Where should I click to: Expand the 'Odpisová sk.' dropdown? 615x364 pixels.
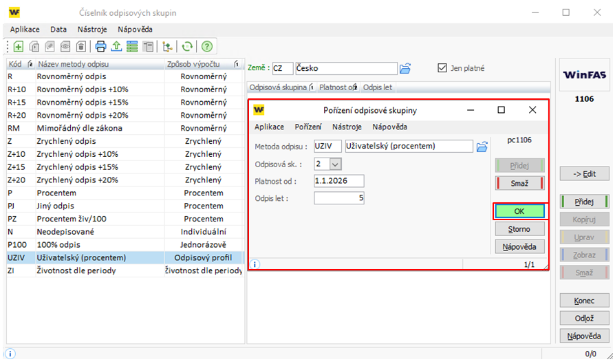(x=335, y=164)
